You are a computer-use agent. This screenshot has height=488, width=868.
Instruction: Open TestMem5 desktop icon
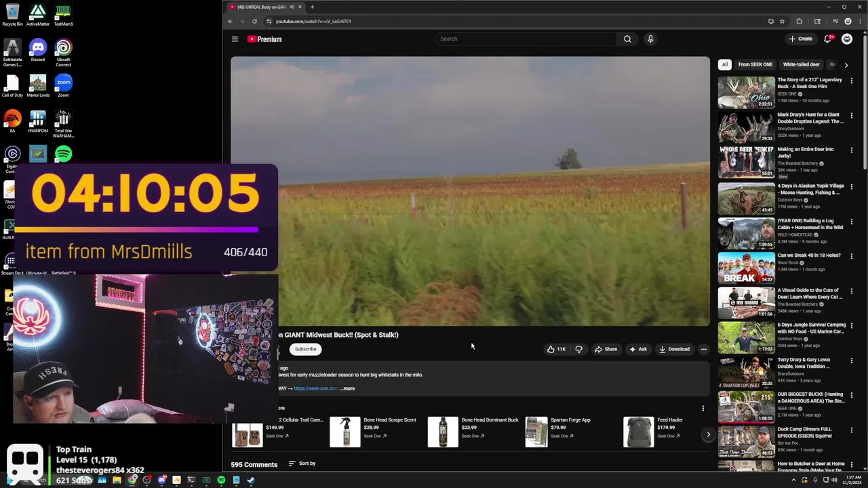63,15
